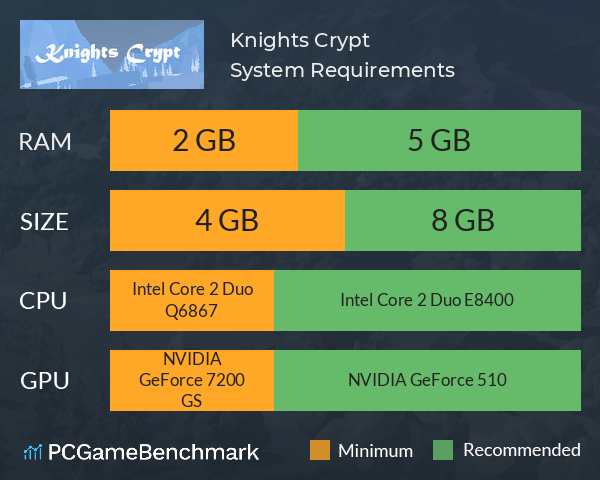Image resolution: width=600 pixels, height=480 pixels.
Task: Click the RAM row label
Action: [45, 142]
